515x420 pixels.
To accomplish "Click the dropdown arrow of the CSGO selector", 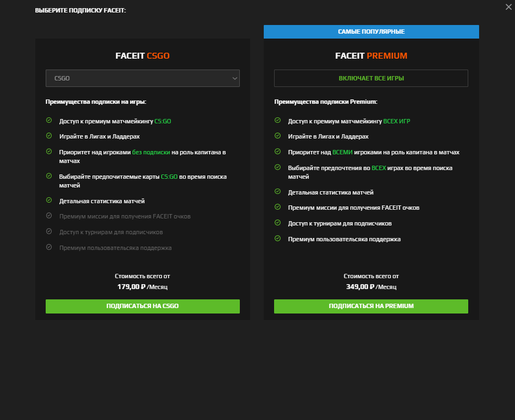I will [234, 78].
